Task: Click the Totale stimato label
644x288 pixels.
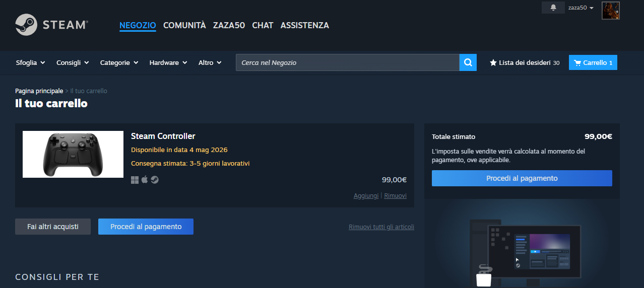Action: point(454,136)
